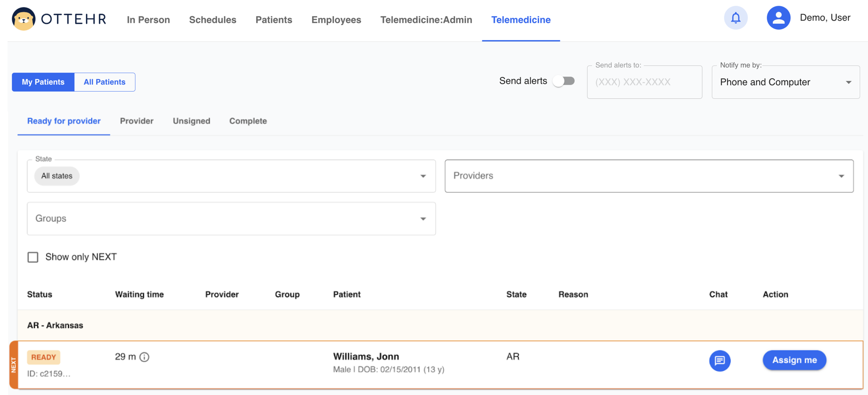Expand the Groups dropdown
This screenshot has width=868, height=395.
423,219
